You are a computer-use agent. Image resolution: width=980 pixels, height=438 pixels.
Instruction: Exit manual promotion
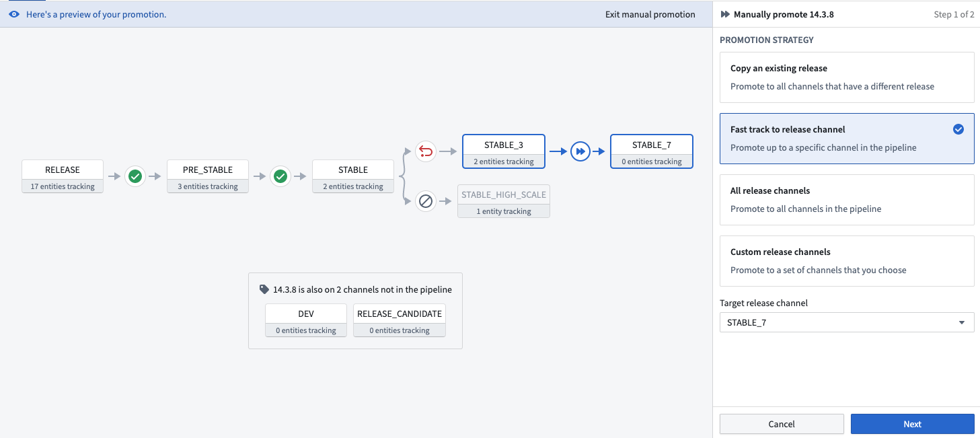650,14
